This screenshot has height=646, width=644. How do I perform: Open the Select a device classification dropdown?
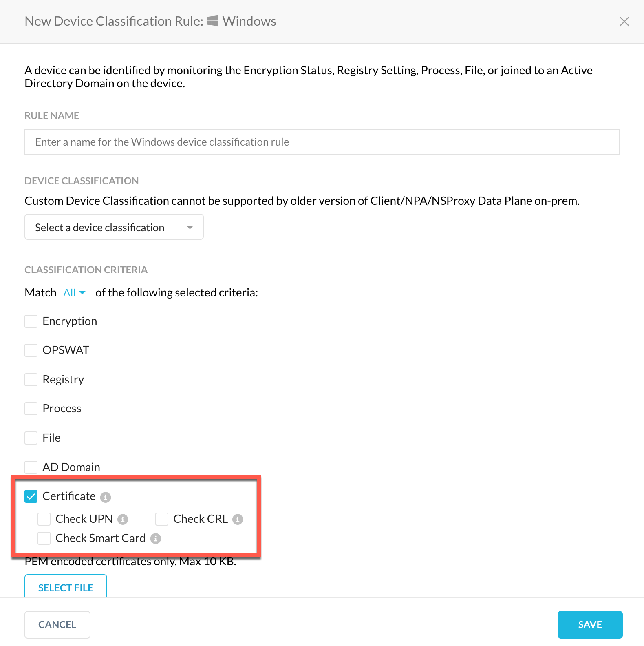click(x=114, y=227)
